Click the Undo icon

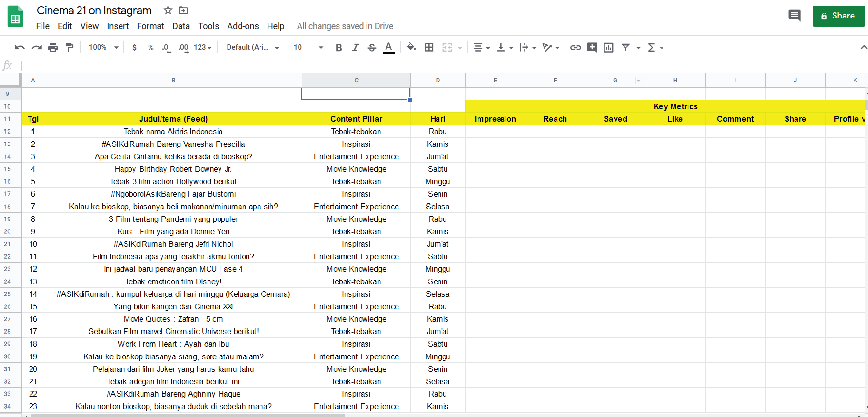[x=20, y=48]
